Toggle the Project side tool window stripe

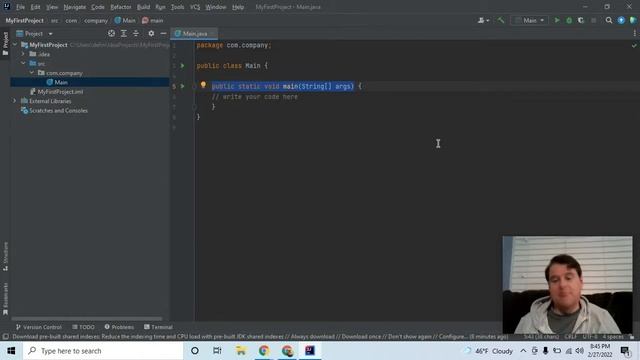pyautogui.click(x=5, y=43)
